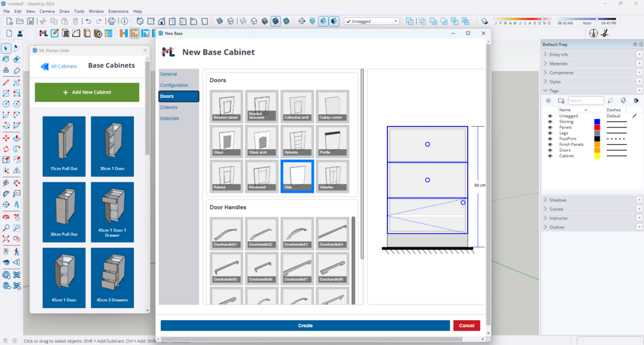This screenshot has height=345, width=644.
Task: Toggle visibility of Panels tag
Action: [550, 127]
